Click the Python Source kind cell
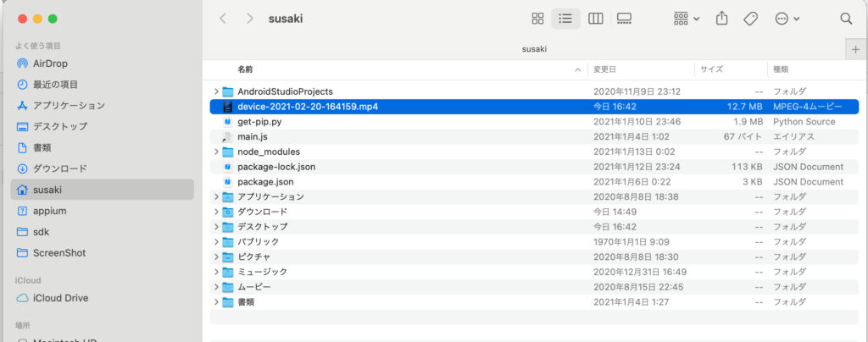 804,122
